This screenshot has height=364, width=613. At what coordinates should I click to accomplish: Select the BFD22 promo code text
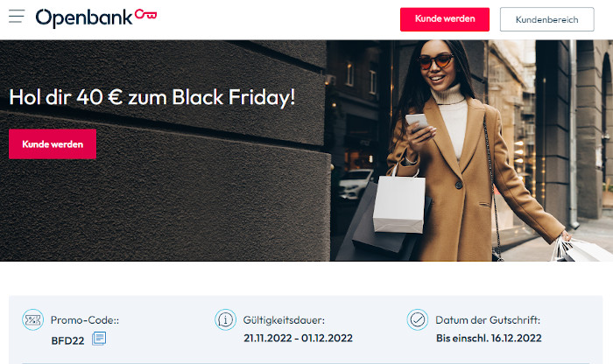pyautogui.click(x=67, y=340)
